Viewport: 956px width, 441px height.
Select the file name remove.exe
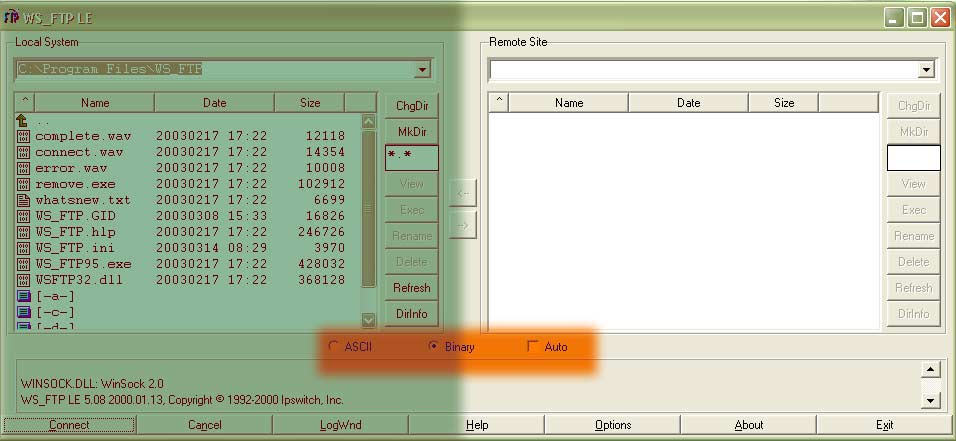coord(75,184)
